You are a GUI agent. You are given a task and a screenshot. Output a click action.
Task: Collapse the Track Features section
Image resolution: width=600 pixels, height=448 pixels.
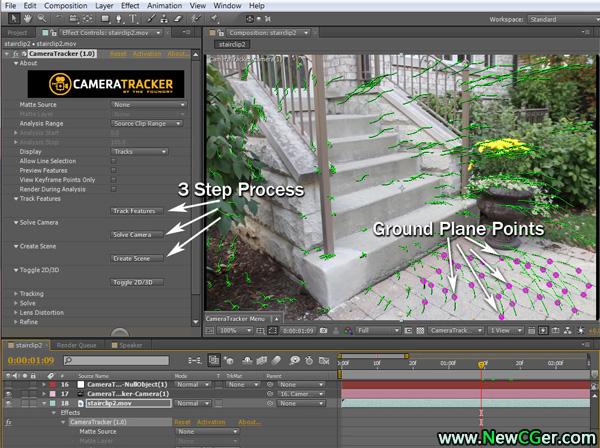click(x=16, y=199)
